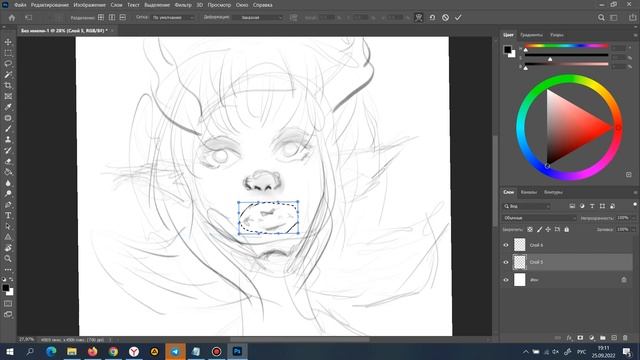
Task: Select the Dodge tool
Action: click(8, 193)
